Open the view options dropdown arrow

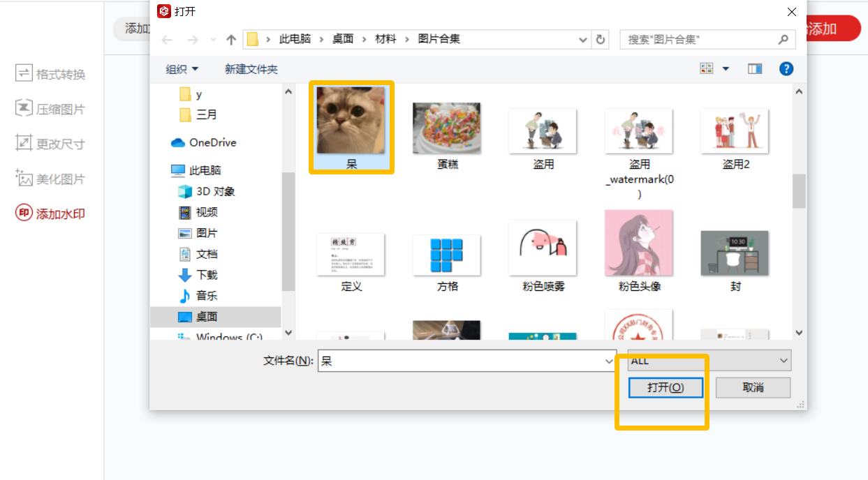726,68
